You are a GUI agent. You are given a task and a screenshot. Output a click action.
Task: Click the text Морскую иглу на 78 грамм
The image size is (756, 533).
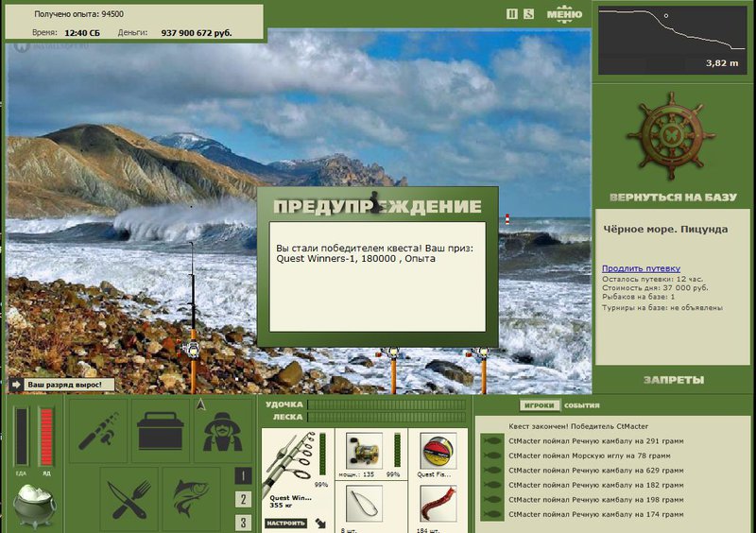[x=621, y=456]
